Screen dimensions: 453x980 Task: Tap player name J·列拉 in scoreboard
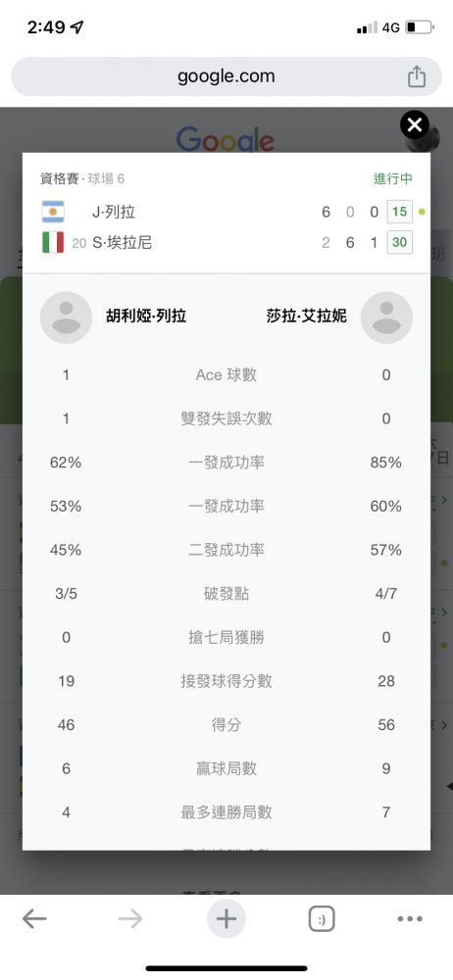pos(114,213)
